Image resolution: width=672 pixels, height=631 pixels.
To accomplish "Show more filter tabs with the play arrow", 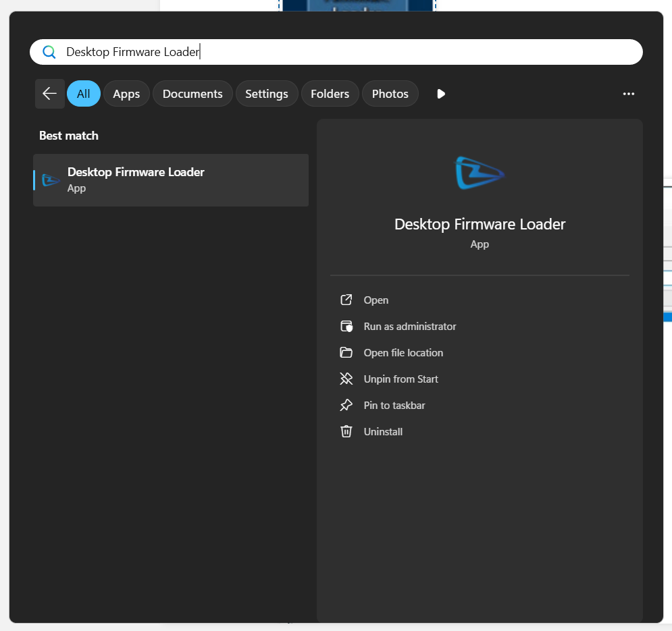I will [441, 94].
